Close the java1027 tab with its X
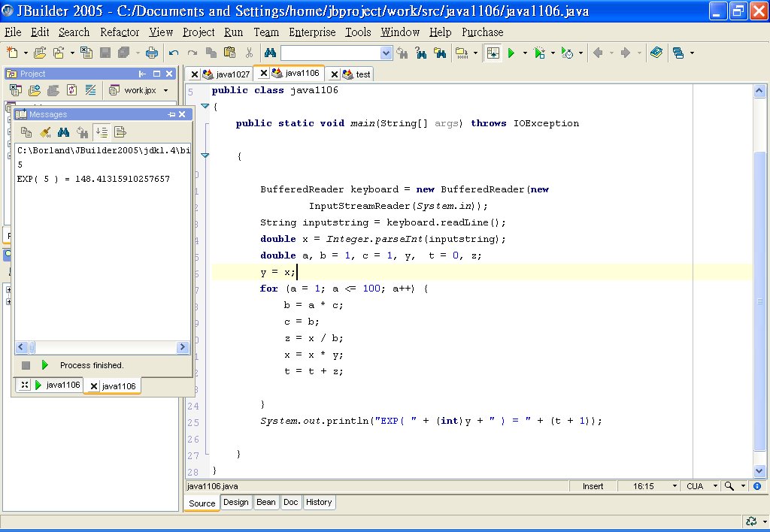Image resolution: width=770 pixels, height=532 pixels. (x=195, y=74)
